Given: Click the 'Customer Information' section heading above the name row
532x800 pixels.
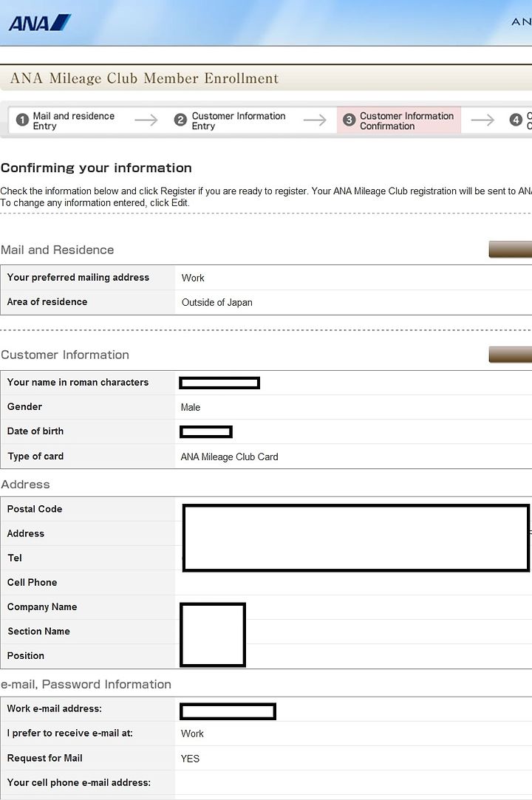Looking at the screenshot, I should pyautogui.click(x=65, y=355).
